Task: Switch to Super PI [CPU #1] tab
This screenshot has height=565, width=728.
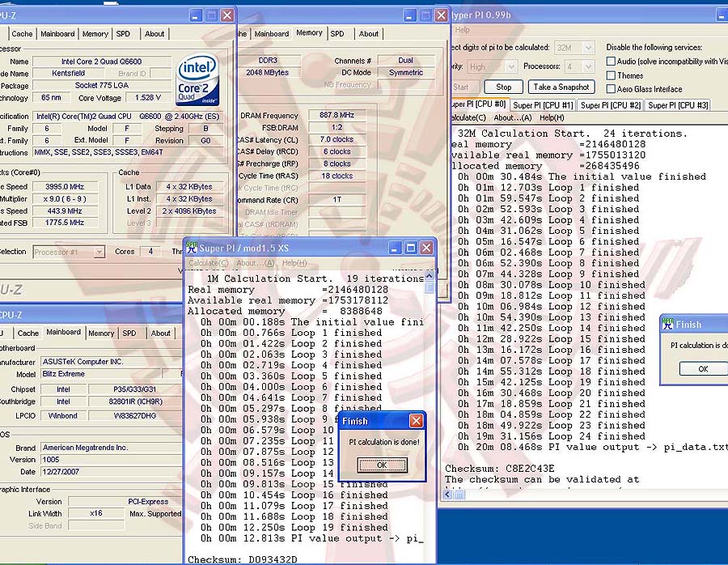Action: (543, 105)
